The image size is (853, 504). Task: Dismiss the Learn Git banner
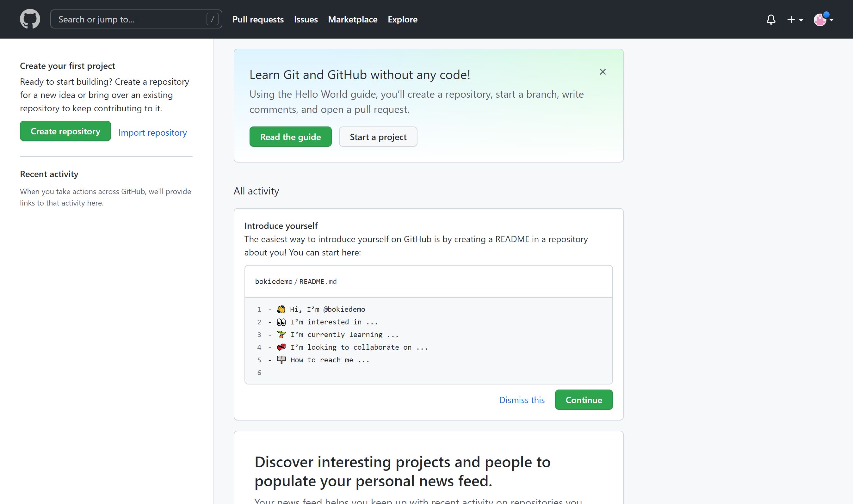tap(602, 72)
